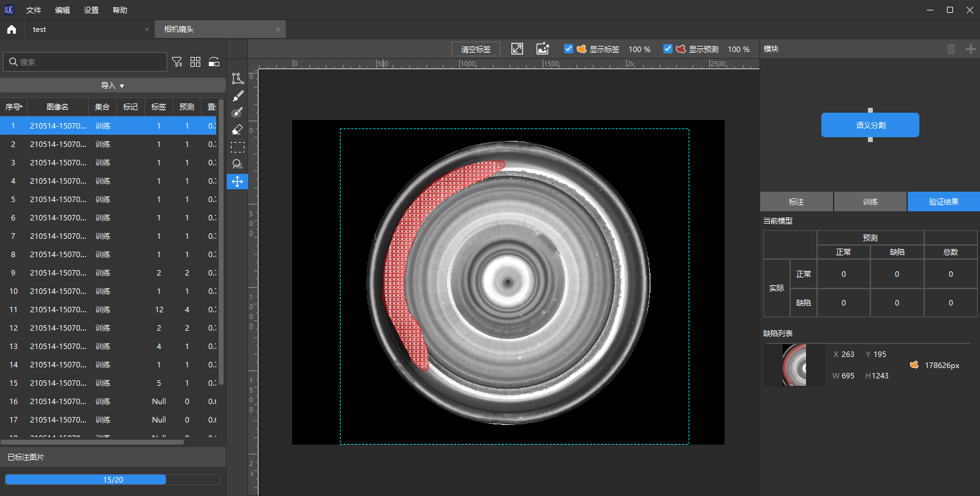The height and width of the screenshot is (496, 980).
Task: Close the test tab
Action: 147,29
